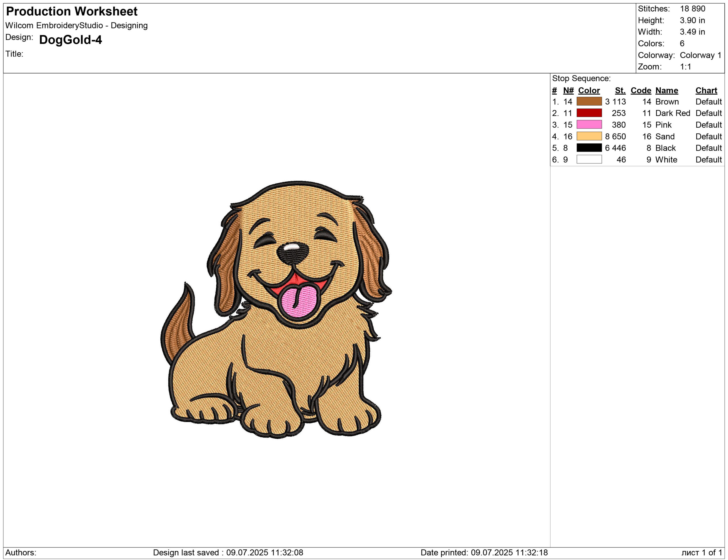Click the Stop Sequence heading
Screen dimensions: 728x560
pos(581,79)
